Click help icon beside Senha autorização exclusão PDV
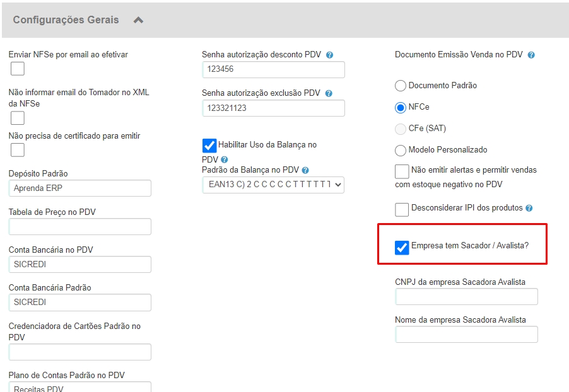This screenshot has height=392, width=569. (x=329, y=93)
